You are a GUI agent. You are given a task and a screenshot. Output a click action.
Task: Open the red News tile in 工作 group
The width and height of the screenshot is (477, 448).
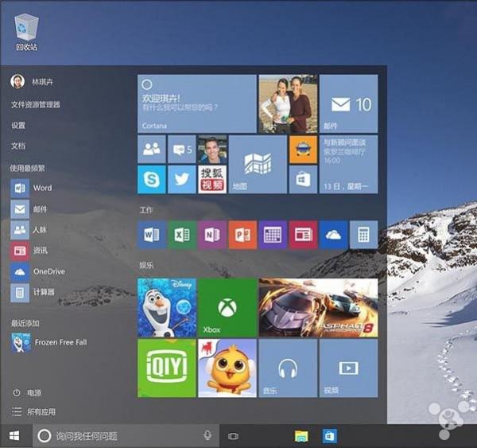click(303, 235)
